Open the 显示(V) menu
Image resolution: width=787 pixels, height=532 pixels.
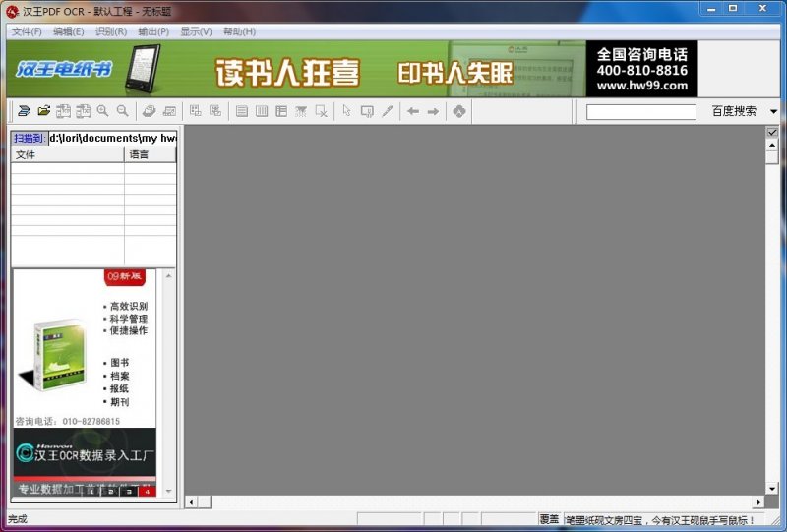196,31
